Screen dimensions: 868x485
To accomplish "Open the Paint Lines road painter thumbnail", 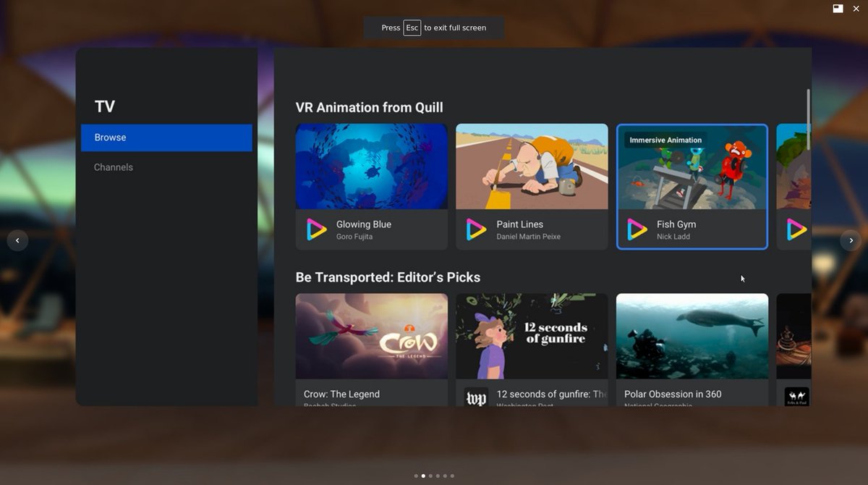I will click(x=532, y=166).
